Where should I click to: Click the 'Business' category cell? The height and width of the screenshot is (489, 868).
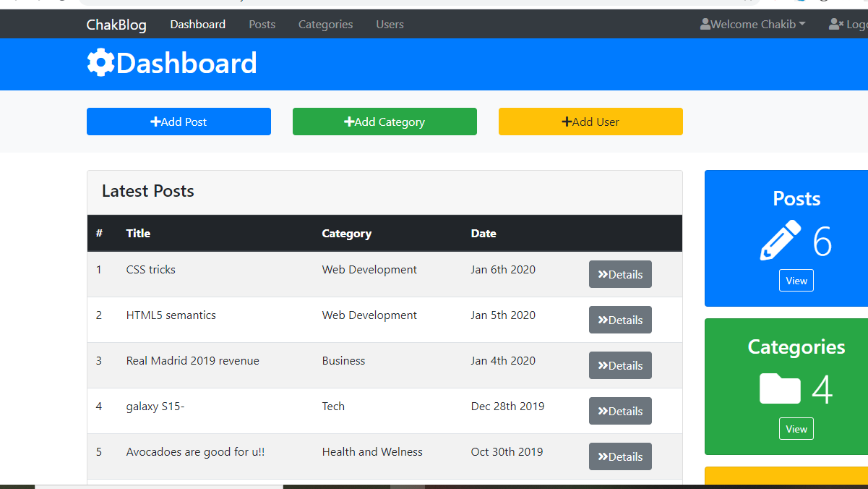[x=344, y=361]
